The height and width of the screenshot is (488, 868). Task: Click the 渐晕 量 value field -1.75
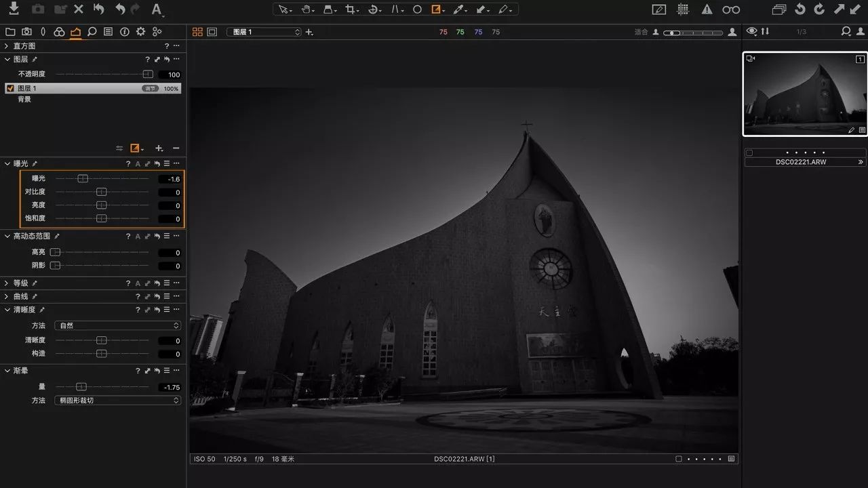170,387
